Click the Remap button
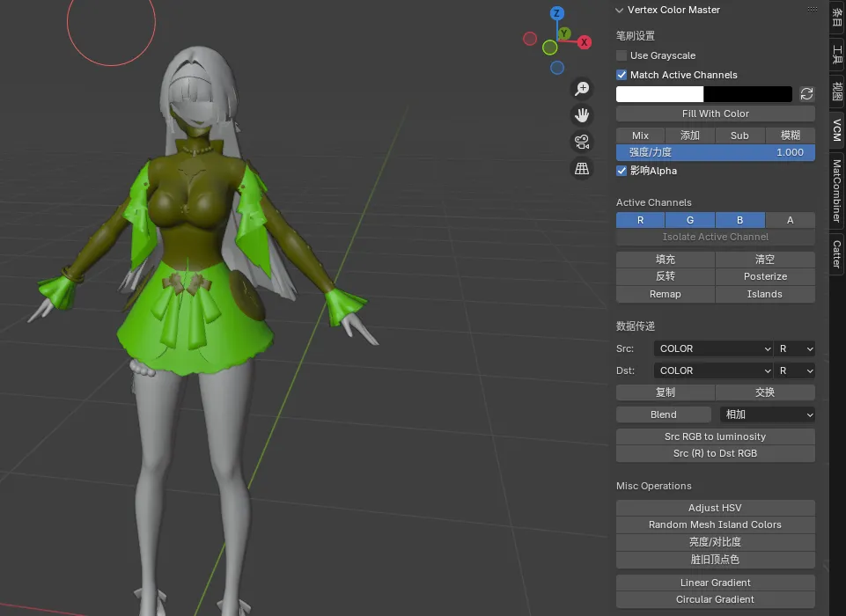 tap(666, 294)
